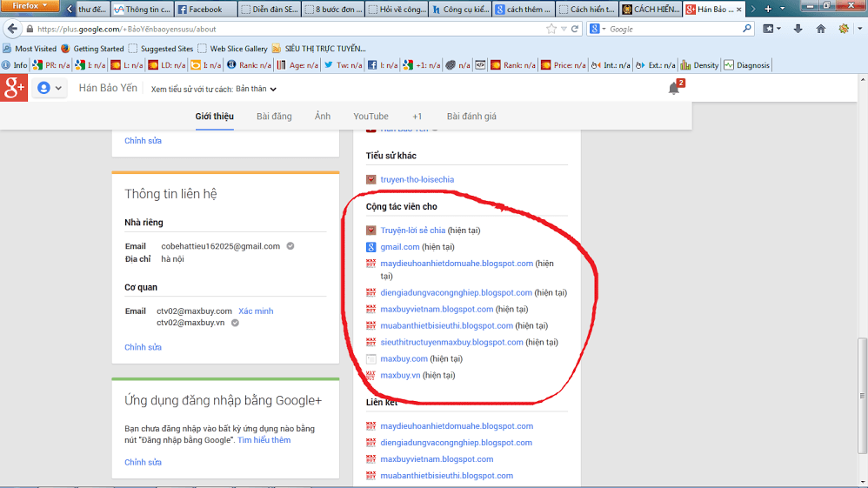The image size is (868, 488).
Task: Click the Twitter Tw: n/a indicator
Action: click(344, 65)
